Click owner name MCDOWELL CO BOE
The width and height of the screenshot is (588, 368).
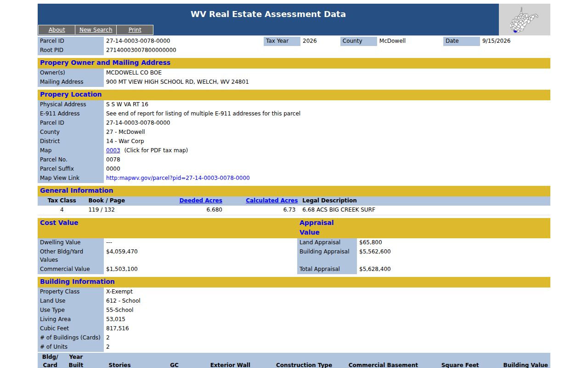pyautogui.click(x=134, y=73)
